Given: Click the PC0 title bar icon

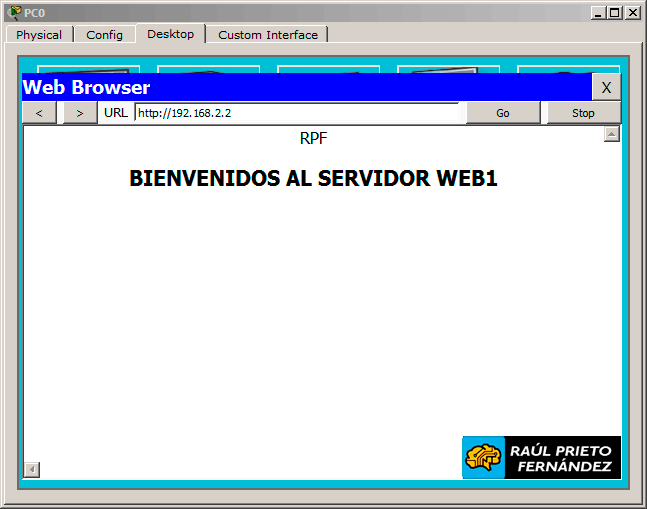Looking at the screenshot, I should [x=13, y=12].
